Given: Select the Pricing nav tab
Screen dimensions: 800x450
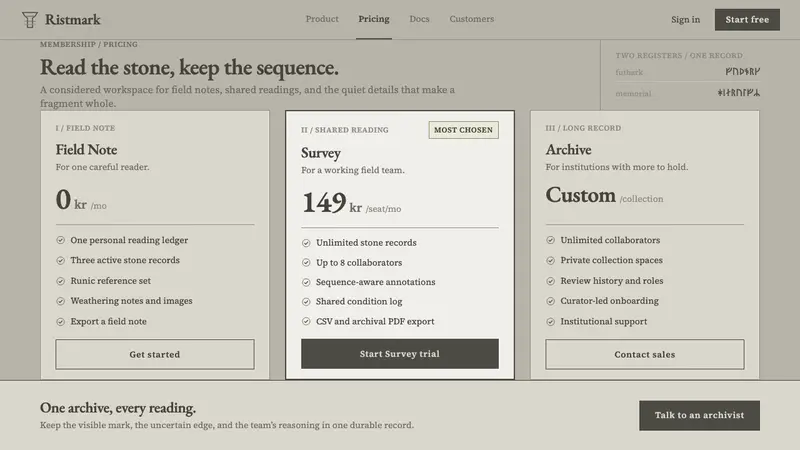Looking at the screenshot, I should click(373, 19).
